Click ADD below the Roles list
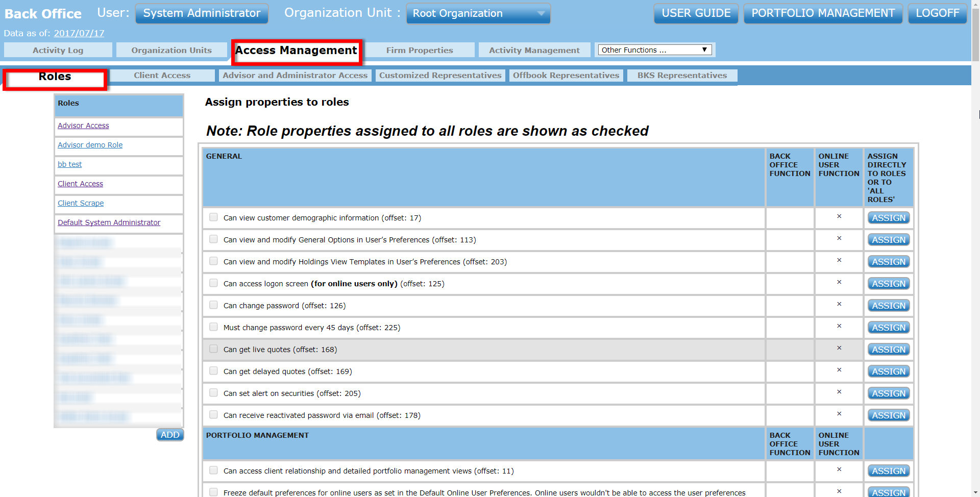Image resolution: width=980 pixels, height=497 pixels. coord(169,434)
